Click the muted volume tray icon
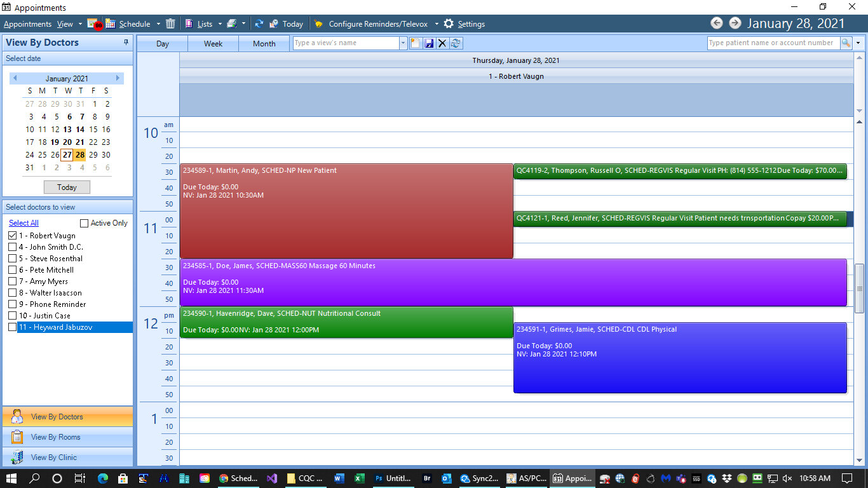Image resolution: width=868 pixels, height=488 pixels. pyautogui.click(x=787, y=478)
